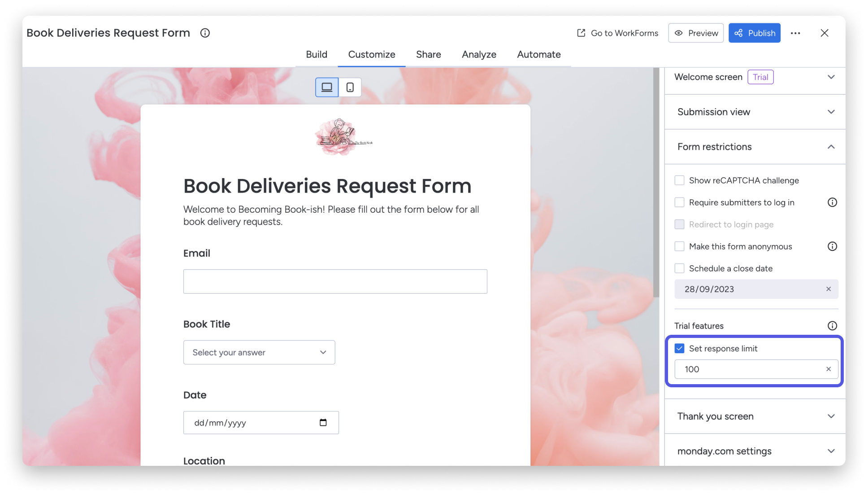Check Schedule a close date
The height and width of the screenshot is (495, 868).
click(x=679, y=268)
